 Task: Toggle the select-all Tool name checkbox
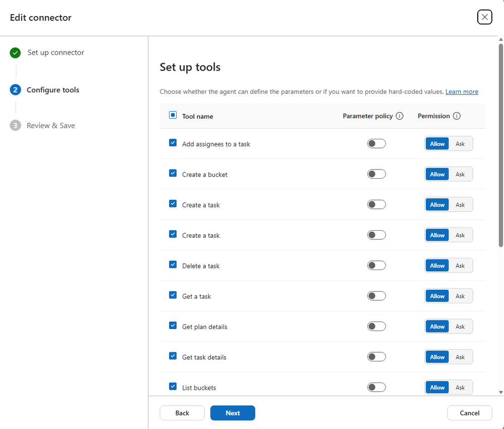click(x=173, y=115)
